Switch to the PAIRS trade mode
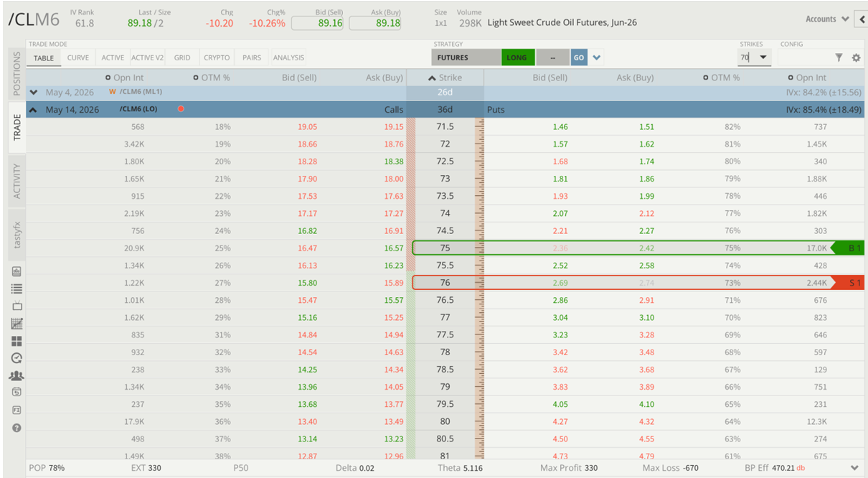The height and width of the screenshot is (478, 868). (252, 57)
